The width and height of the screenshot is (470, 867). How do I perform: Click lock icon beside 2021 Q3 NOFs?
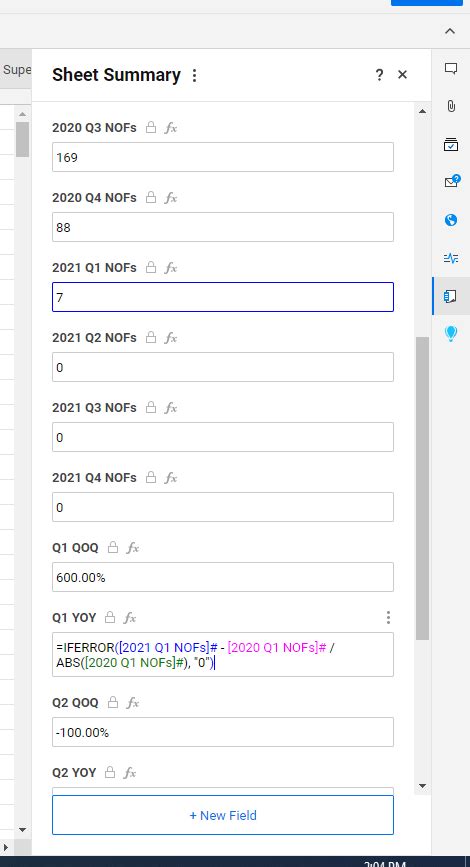click(x=151, y=408)
